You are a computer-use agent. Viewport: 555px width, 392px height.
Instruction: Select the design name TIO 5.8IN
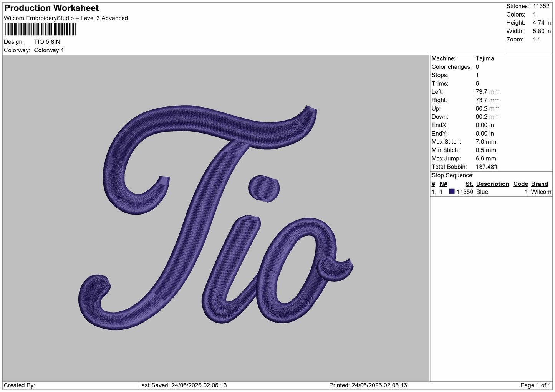point(47,42)
